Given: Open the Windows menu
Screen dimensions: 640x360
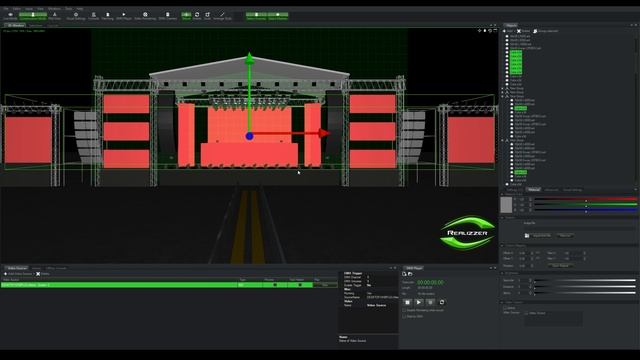Looking at the screenshot, I should [54, 9].
